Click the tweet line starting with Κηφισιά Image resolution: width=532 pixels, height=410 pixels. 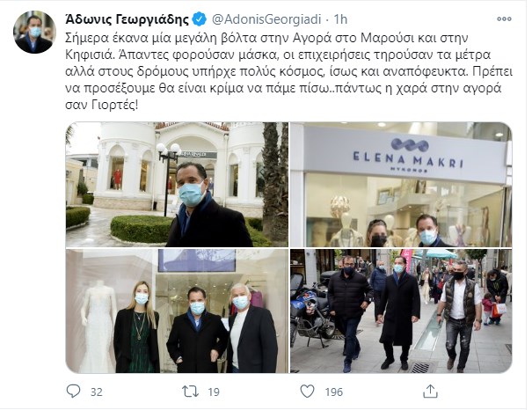coord(278,55)
